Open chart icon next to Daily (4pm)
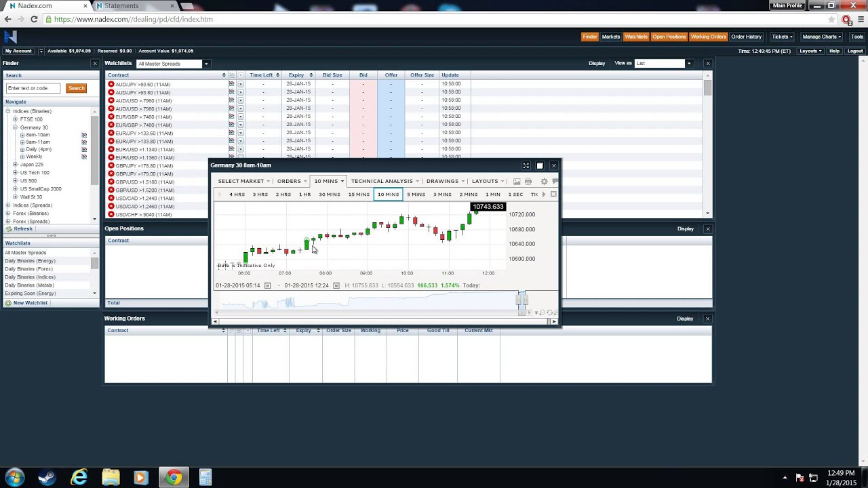 click(x=84, y=150)
